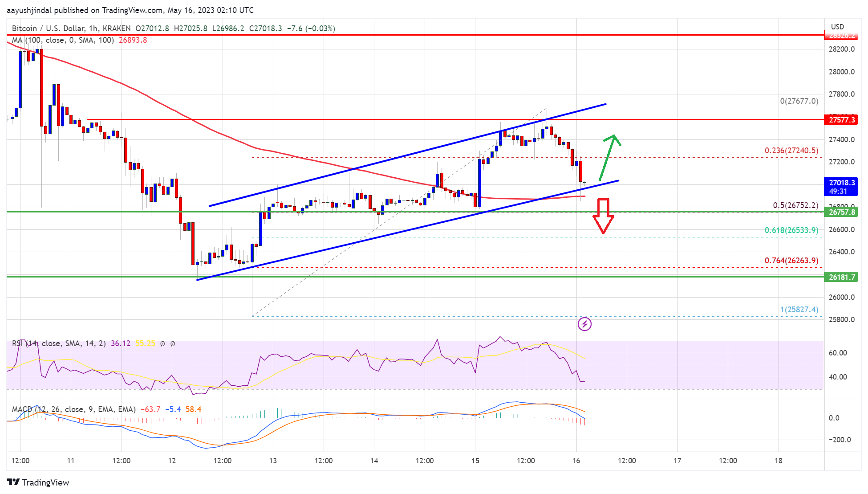The height and width of the screenshot is (494, 868).
Task: Click the 16 date on time axis
Action: (576, 461)
